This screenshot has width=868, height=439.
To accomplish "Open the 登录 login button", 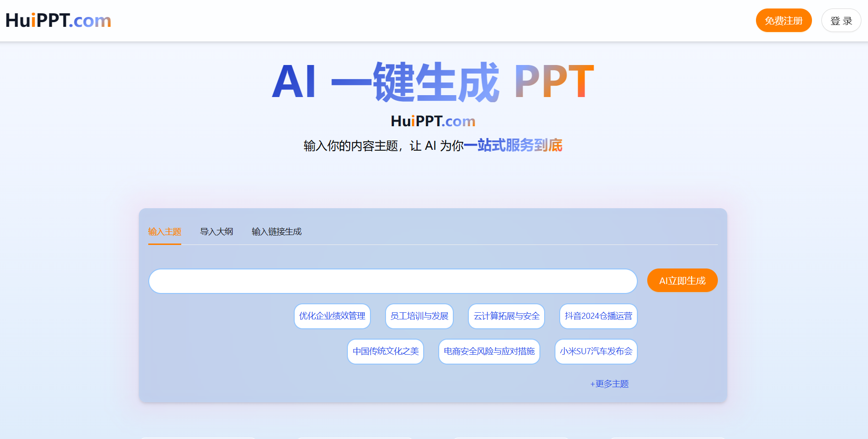I will 841,21.
